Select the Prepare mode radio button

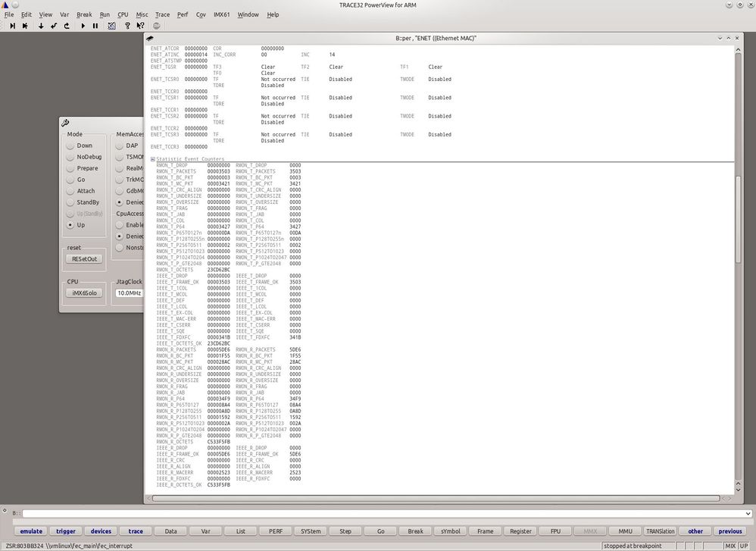(x=70, y=168)
